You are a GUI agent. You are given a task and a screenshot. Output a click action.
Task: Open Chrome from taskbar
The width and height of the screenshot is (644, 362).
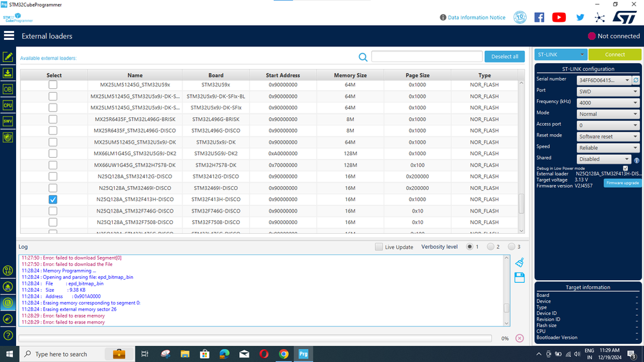(284, 354)
